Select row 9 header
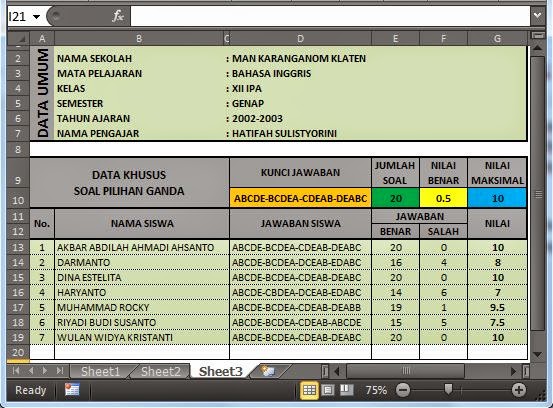Image resolution: width=553 pixels, height=408 pixels. (x=18, y=172)
